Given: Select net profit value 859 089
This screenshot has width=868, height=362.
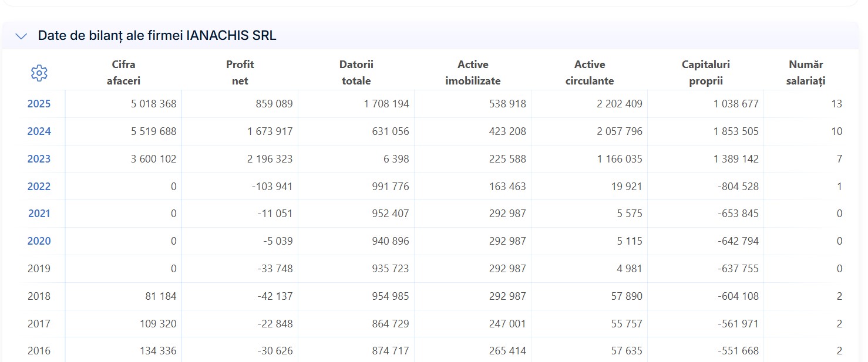Looking at the screenshot, I should (x=274, y=104).
